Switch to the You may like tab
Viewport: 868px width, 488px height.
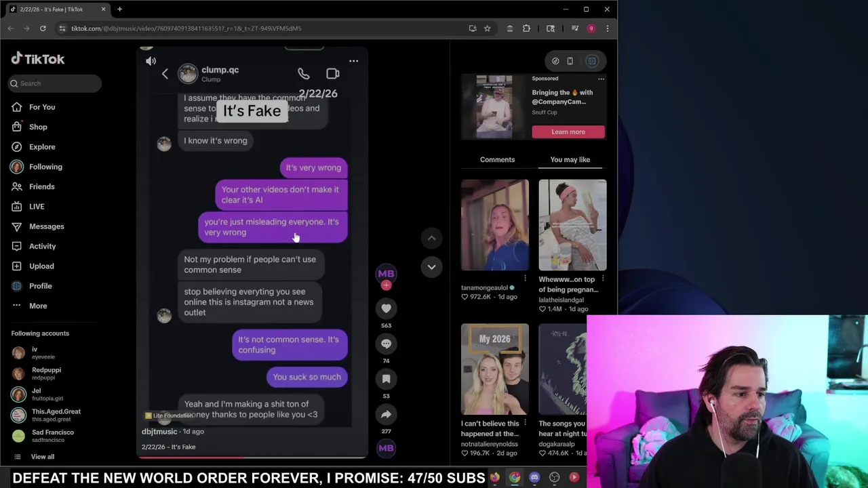point(570,159)
